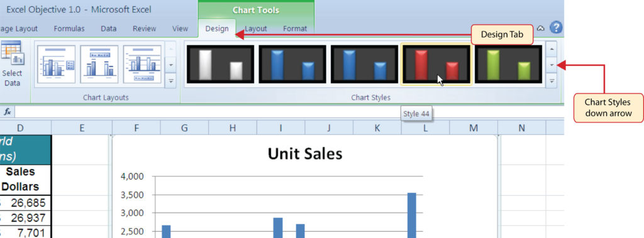Click the Unit Sales chart title
Image resolution: width=644 pixels, height=238 pixels.
[x=305, y=154]
